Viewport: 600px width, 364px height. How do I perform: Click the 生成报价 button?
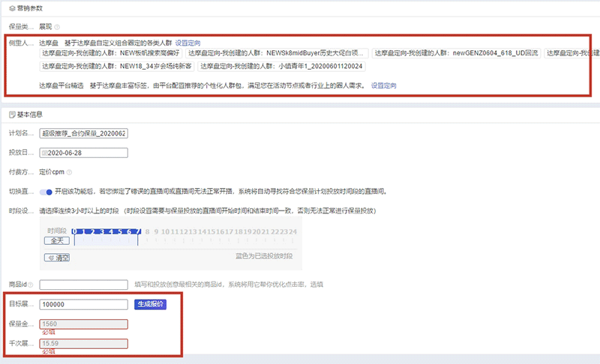coord(150,304)
